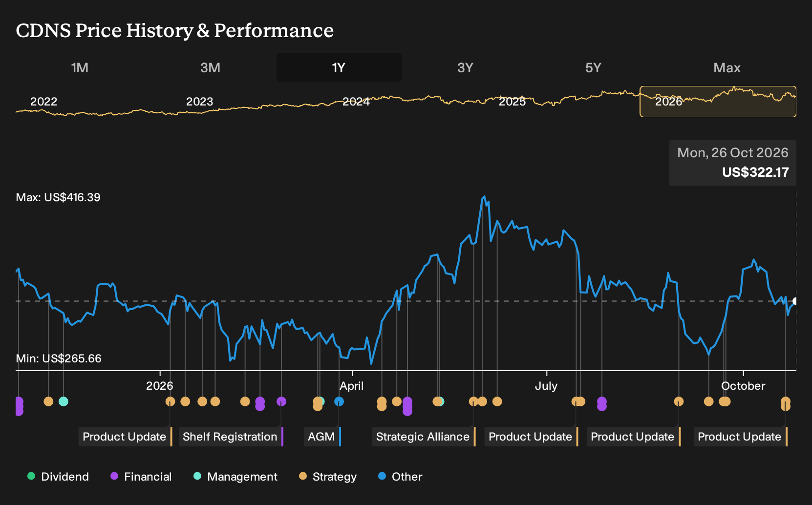Open the AGM event label
Screen dimensions: 812x505
click(322, 437)
